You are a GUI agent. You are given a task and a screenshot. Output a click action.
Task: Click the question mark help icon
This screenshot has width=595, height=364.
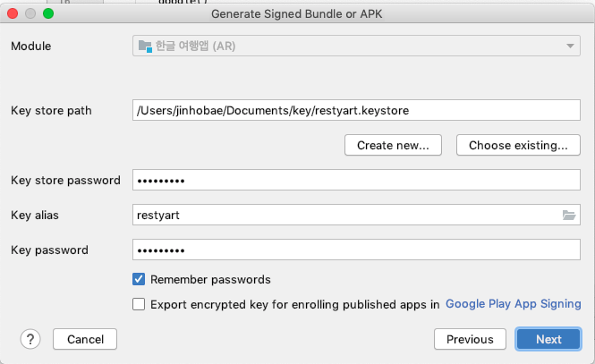click(31, 339)
